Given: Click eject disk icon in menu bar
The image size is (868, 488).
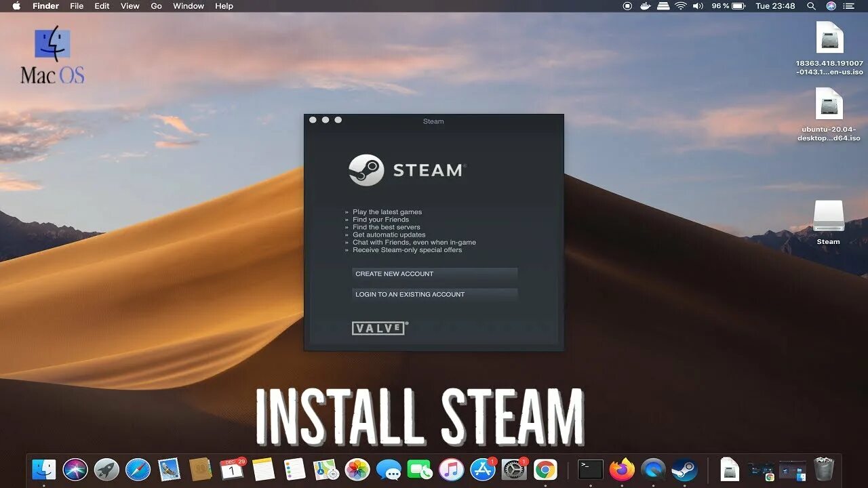Looking at the screenshot, I should point(664,6).
